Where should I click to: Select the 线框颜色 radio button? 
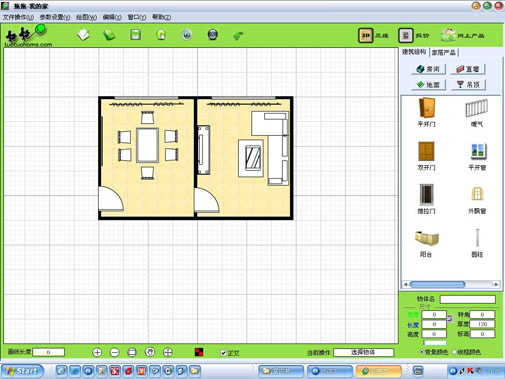point(454,352)
